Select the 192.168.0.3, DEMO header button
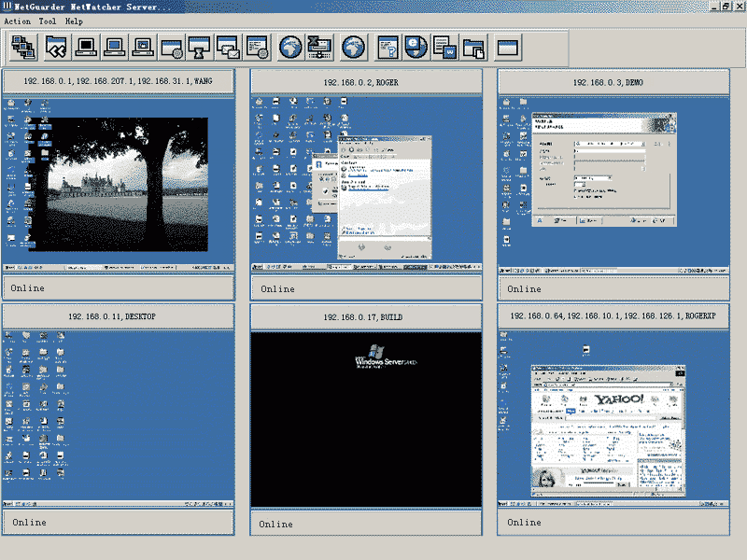This screenshot has width=747, height=560. click(613, 82)
